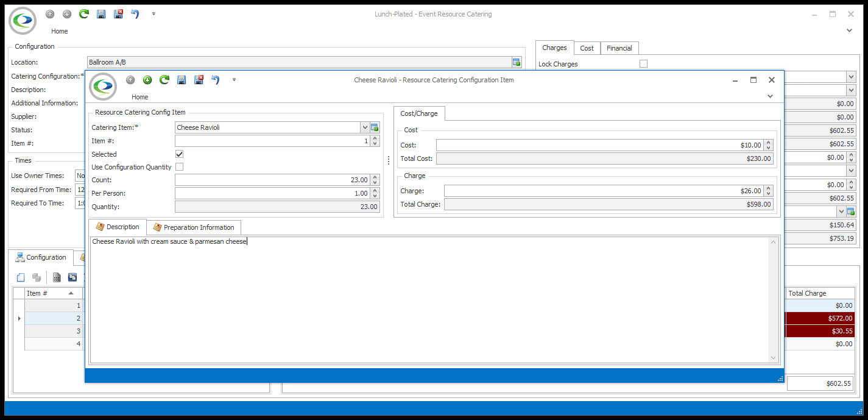Adjust the Per Person spinner arrows
868x420 pixels.
point(375,193)
